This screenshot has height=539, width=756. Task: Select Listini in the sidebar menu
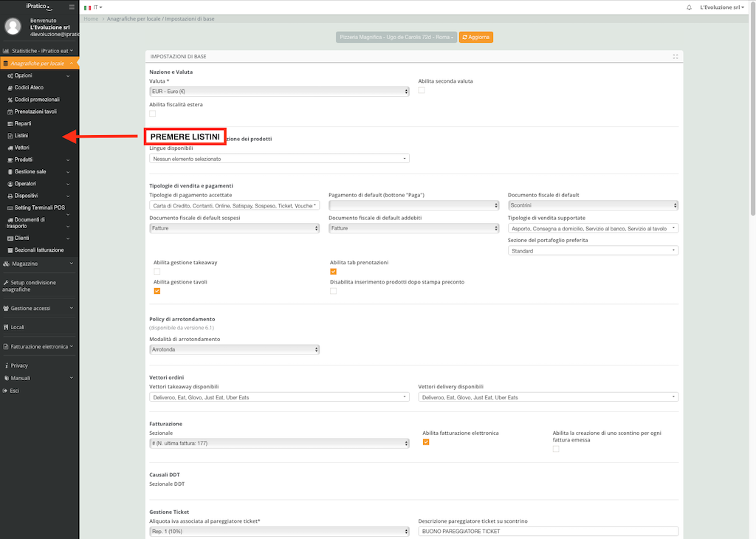point(21,136)
